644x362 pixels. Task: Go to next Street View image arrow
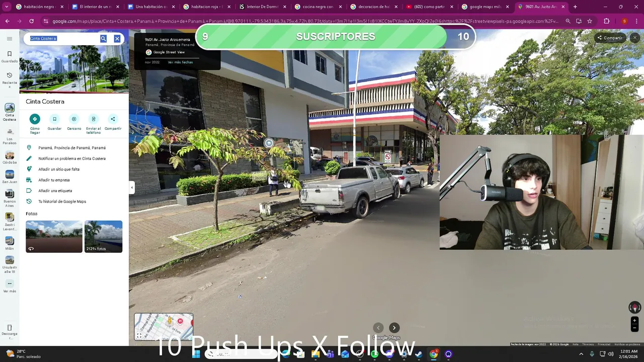(394, 328)
